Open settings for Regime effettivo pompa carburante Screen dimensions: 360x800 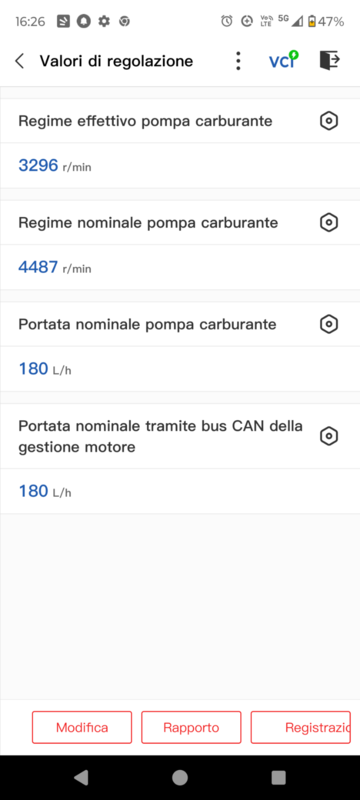tap(329, 121)
